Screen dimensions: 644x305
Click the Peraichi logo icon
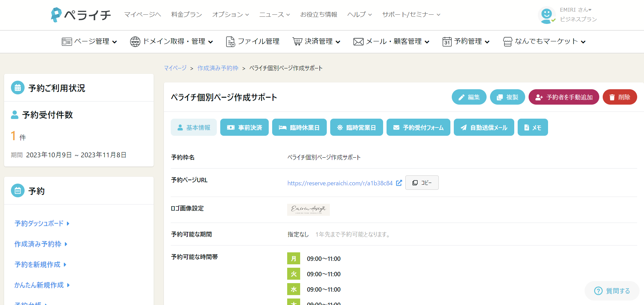[56, 15]
